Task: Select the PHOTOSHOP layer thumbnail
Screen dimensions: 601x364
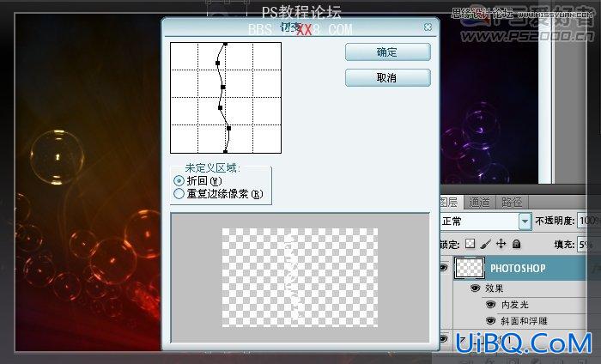Action: (x=470, y=268)
